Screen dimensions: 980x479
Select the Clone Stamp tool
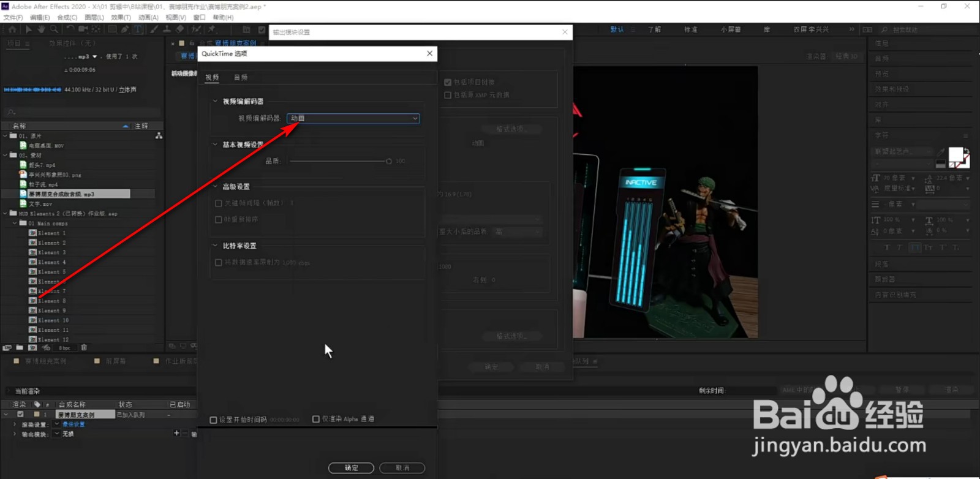[167, 29]
